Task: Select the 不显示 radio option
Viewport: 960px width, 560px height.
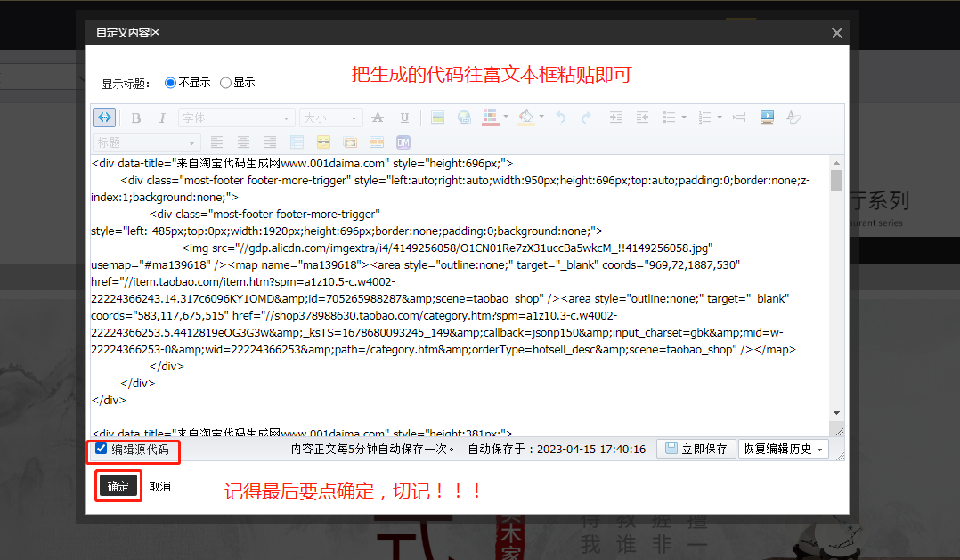Action: point(170,83)
